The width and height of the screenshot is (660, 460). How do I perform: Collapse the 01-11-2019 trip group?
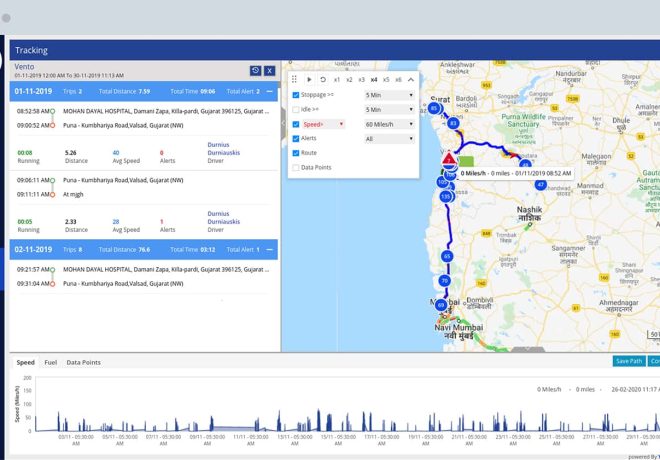(269, 92)
